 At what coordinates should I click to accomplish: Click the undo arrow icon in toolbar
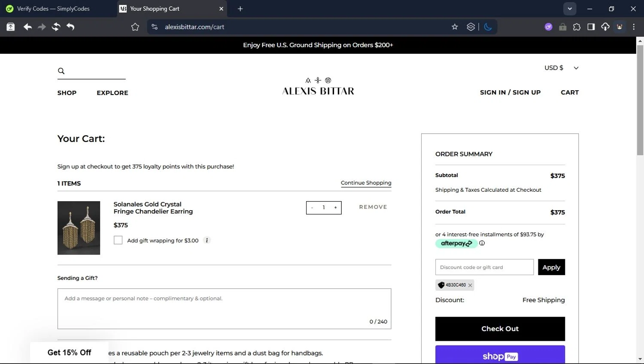tap(70, 27)
